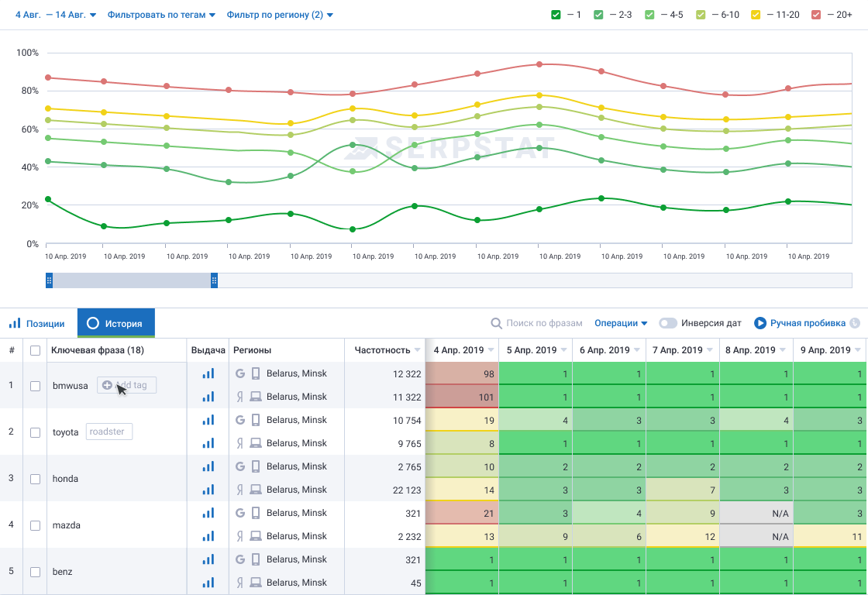Click the Yandex icon in mazda row
868x595 pixels.
click(240, 536)
